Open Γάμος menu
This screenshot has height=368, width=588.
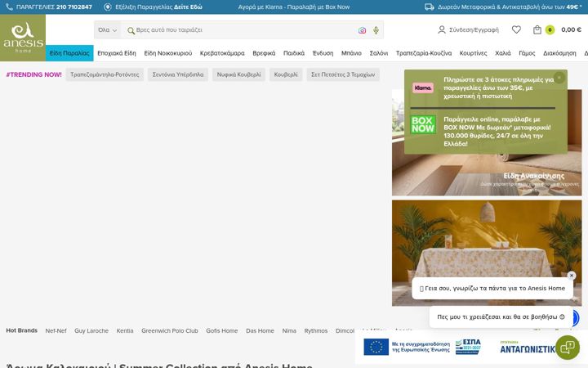[527, 53]
